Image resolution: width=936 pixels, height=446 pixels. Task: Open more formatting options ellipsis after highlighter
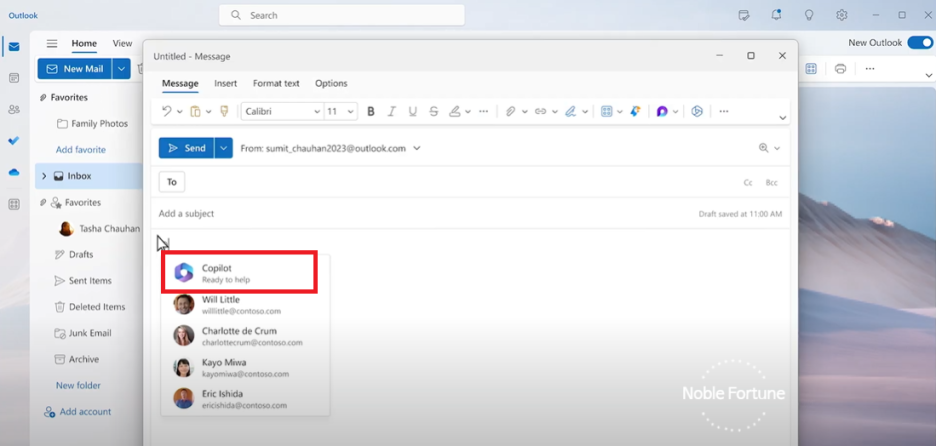pyautogui.click(x=484, y=111)
